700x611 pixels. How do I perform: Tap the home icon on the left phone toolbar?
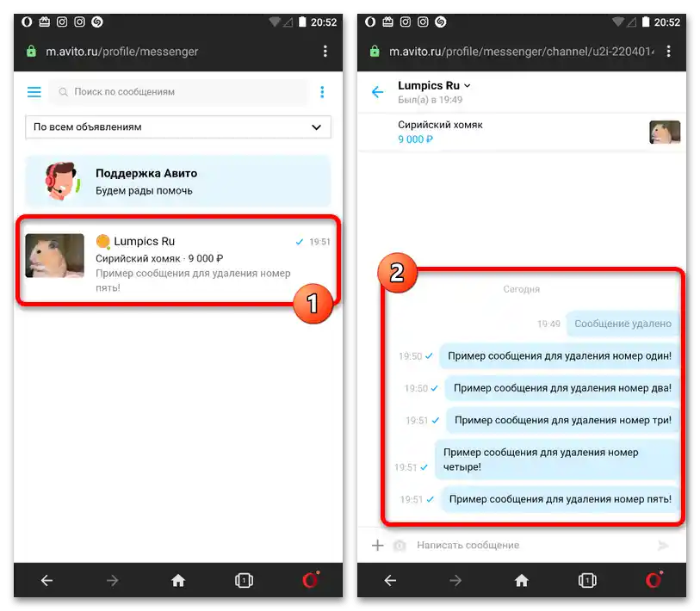(x=178, y=580)
